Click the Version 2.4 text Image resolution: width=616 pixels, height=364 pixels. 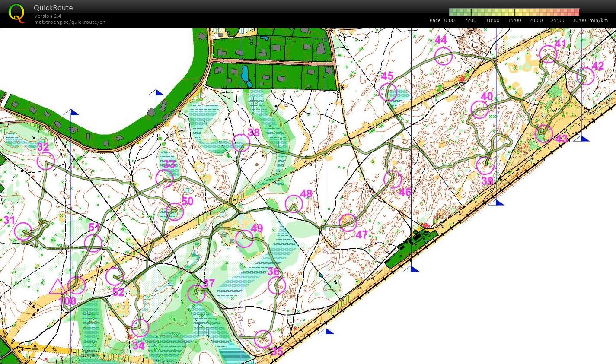(x=47, y=16)
